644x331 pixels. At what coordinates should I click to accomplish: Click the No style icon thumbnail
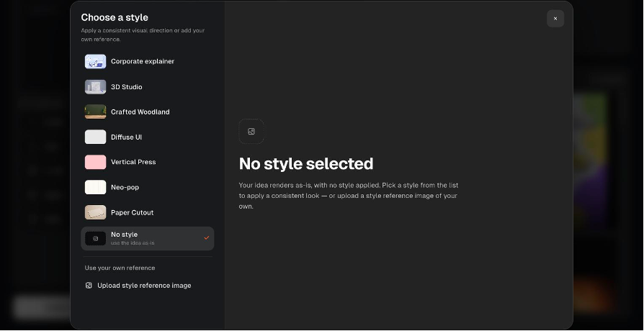(95, 238)
